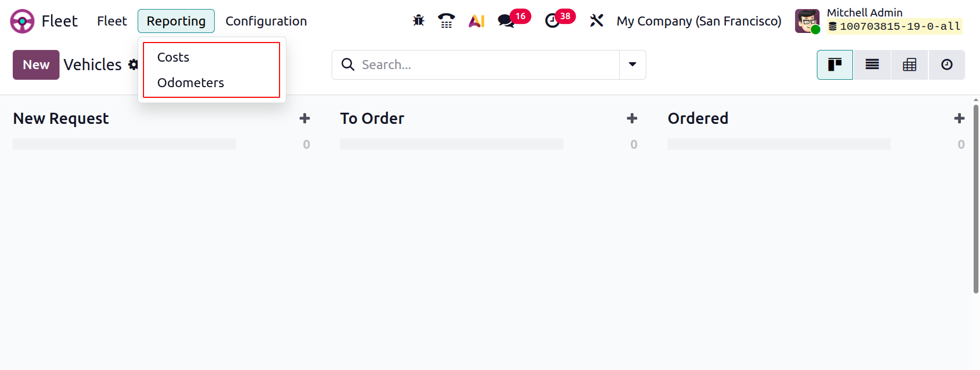The width and height of the screenshot is (980, 370).
Task: Open the debug bug icon menu
Action: [419, 21]
